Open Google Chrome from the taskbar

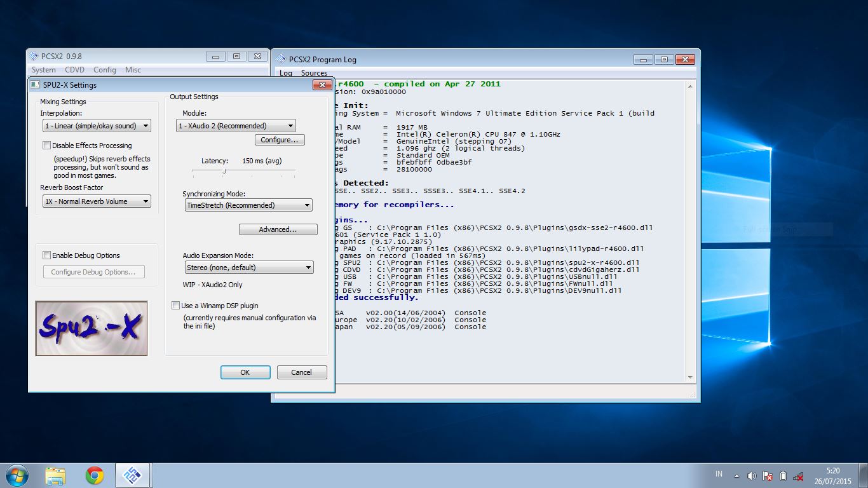[95, 475]
